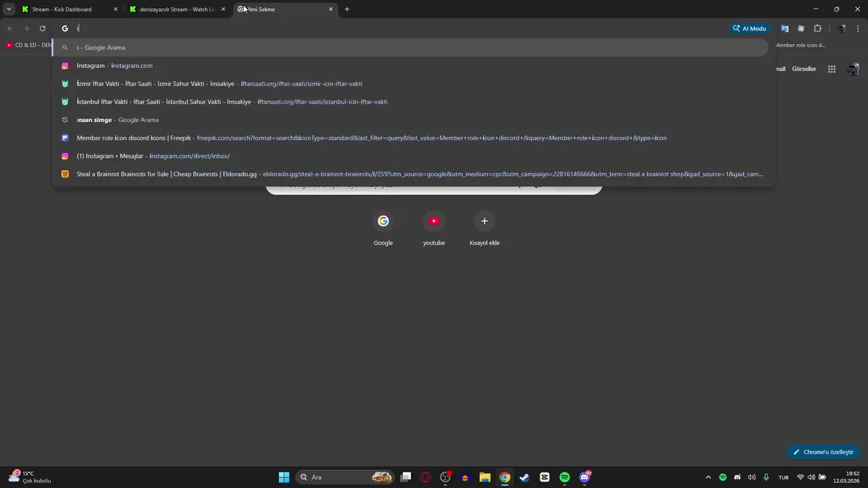Open the Google account avatar on page
This screenshot has width=868, height=488.
pyautogui.click(x=853, y=69)
